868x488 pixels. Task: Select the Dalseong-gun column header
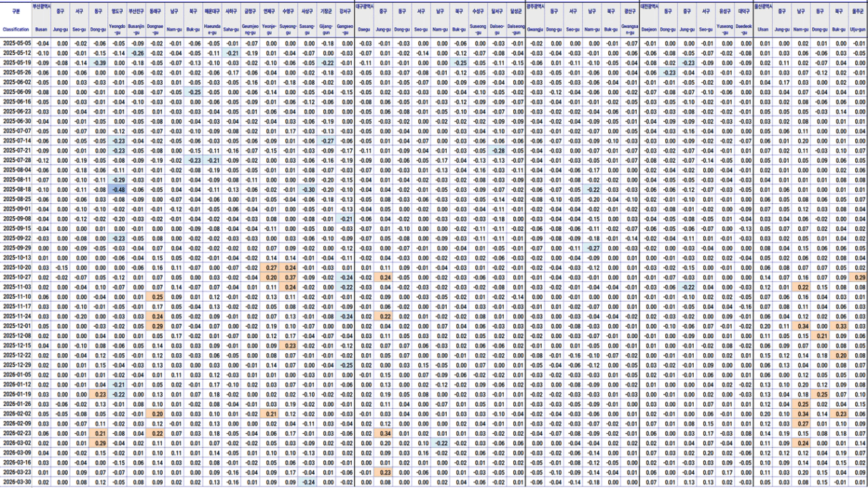[516, 29]
